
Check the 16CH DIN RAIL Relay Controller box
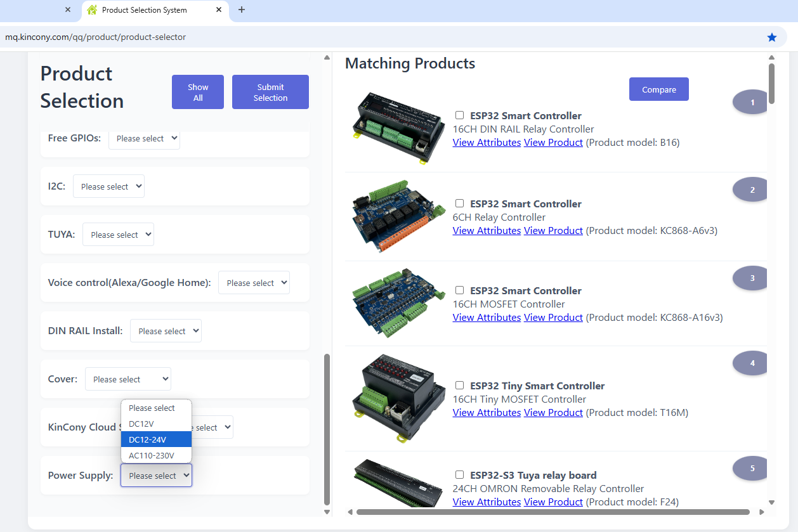pyautogui.click(x=460, y=115)
